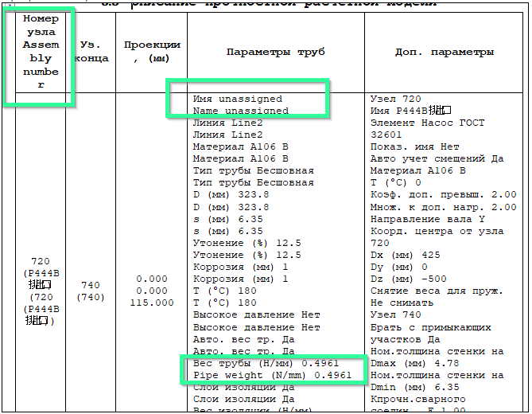
Task: Click the 'Проекции, (мм)' column header
Action: click(x=151, y=52)
